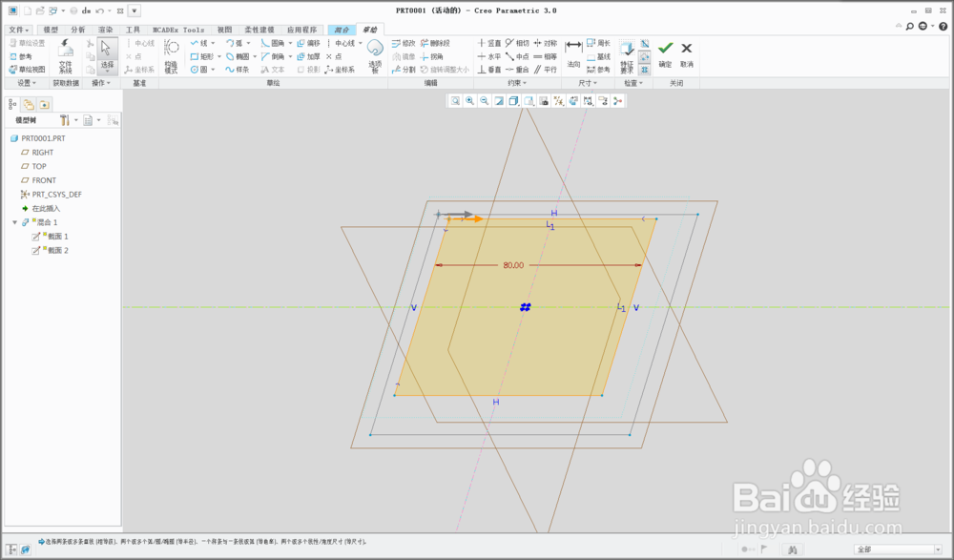954x560 pixels.
Task: Apply the Tangent (相切) constraint
Action: 517,43
